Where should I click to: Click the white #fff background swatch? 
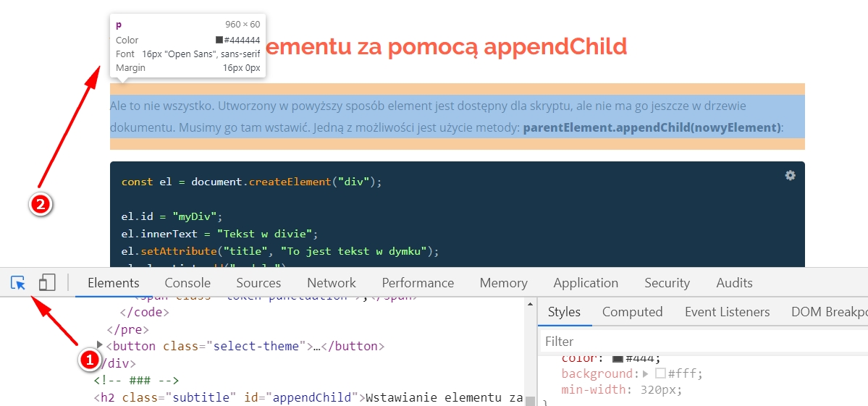660,373
